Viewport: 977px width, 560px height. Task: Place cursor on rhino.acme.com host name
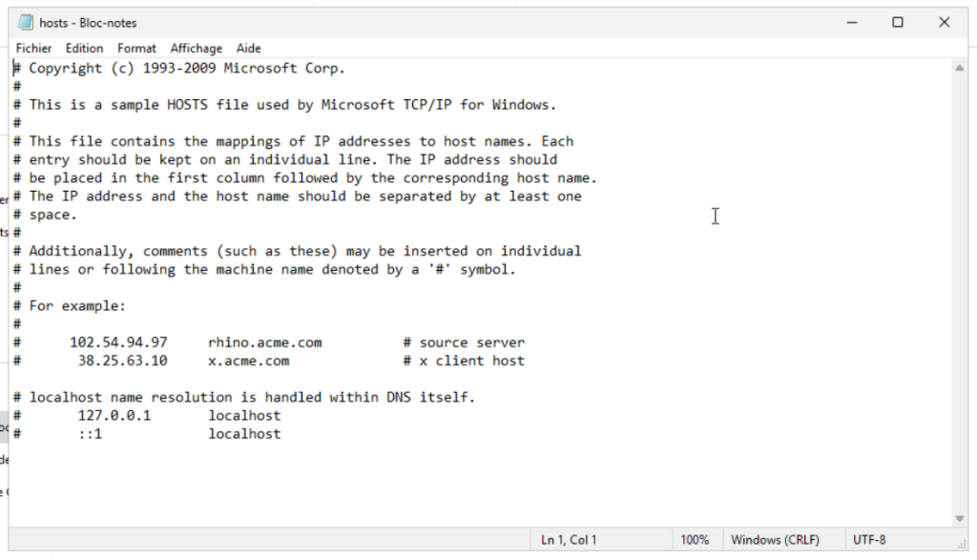264,342
